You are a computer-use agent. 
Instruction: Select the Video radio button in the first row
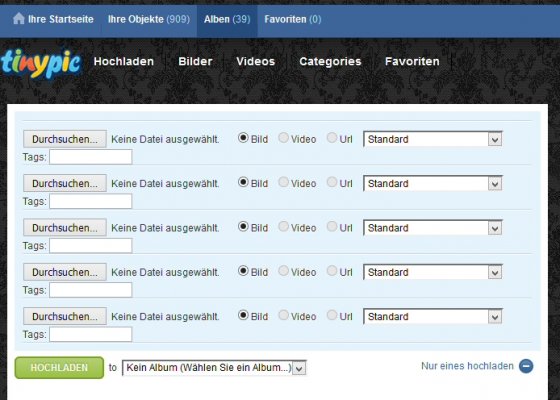(x=284, y=138)
